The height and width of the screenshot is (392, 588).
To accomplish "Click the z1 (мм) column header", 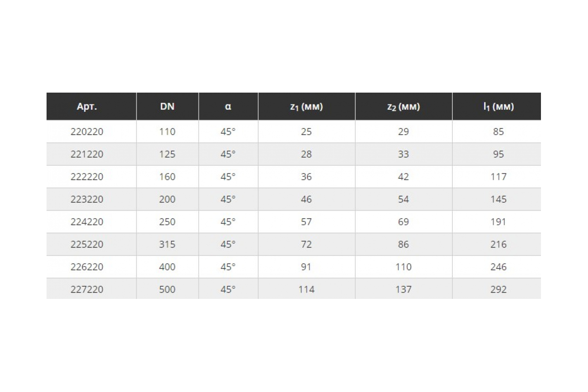I will (306, 107).
